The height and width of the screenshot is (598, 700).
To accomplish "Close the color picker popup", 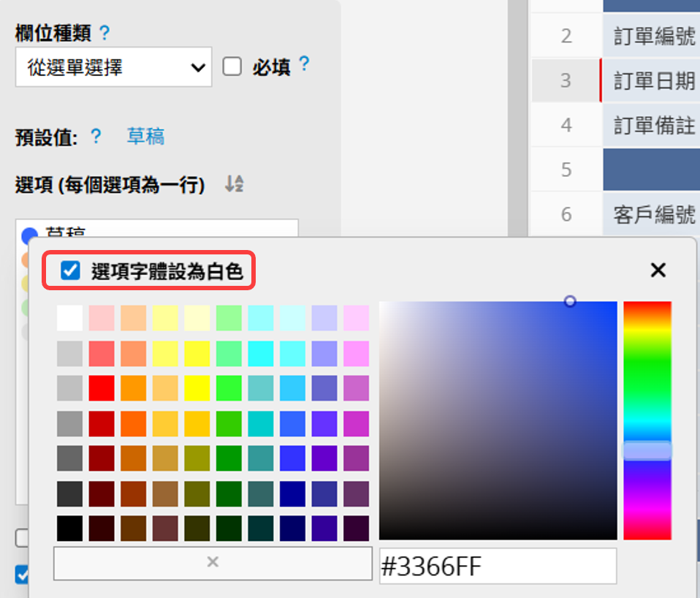I will [x=658, y=270].
